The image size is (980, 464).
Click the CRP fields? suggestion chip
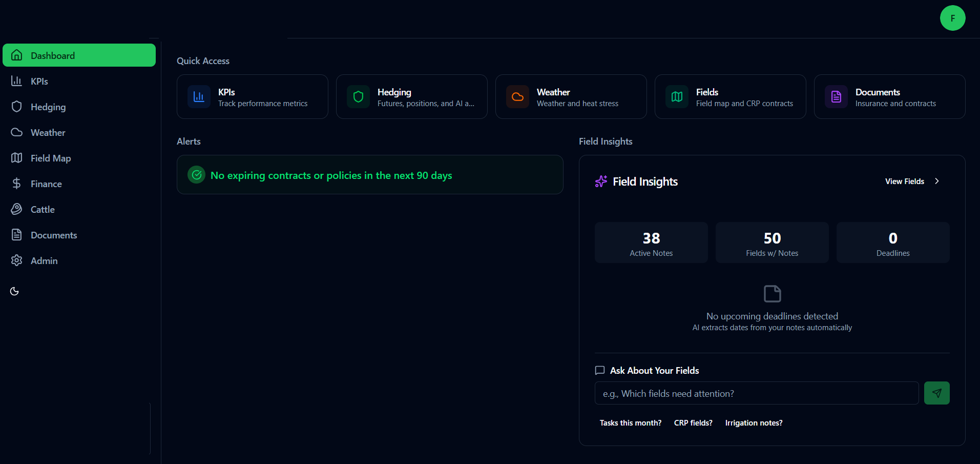(693, 422)
